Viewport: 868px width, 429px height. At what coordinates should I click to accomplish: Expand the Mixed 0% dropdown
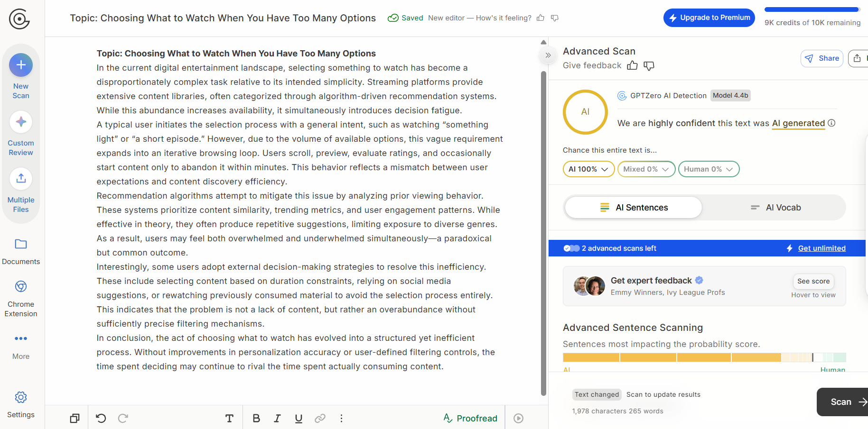click(646, 169)
